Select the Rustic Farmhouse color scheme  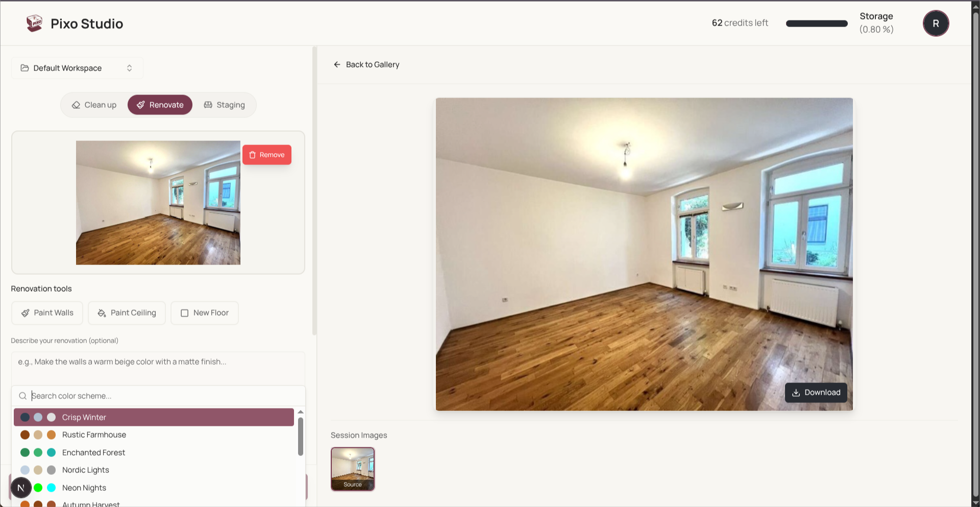point(94,434)
